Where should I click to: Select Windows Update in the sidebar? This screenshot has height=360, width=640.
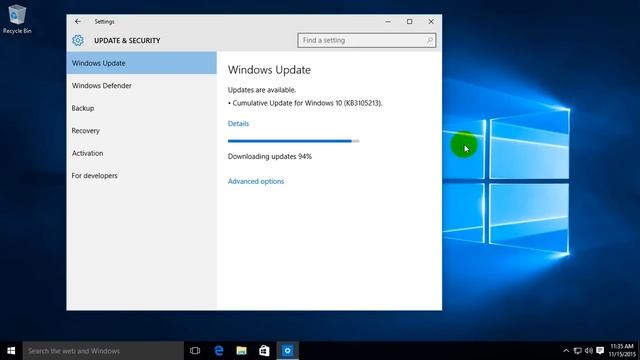[142, 63]
